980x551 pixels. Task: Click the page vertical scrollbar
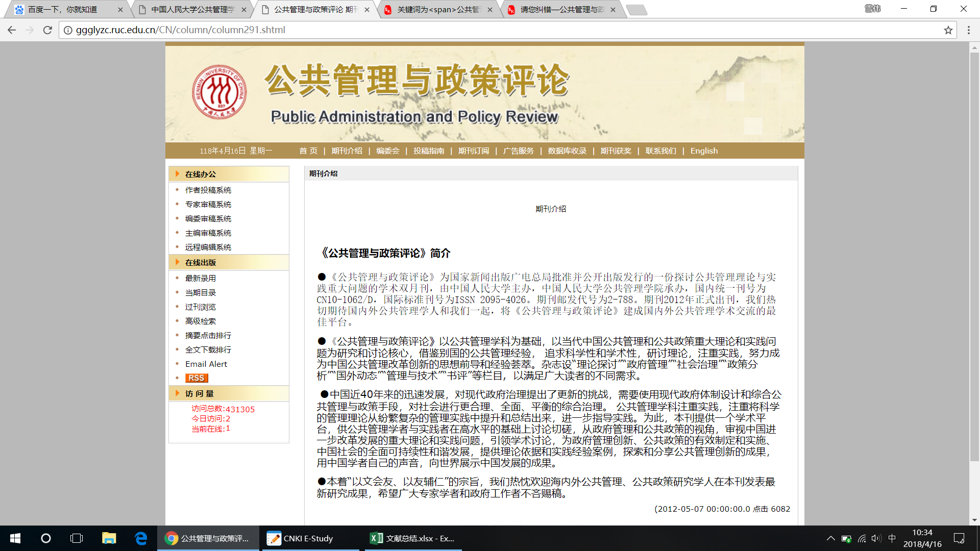click(974, 255)
